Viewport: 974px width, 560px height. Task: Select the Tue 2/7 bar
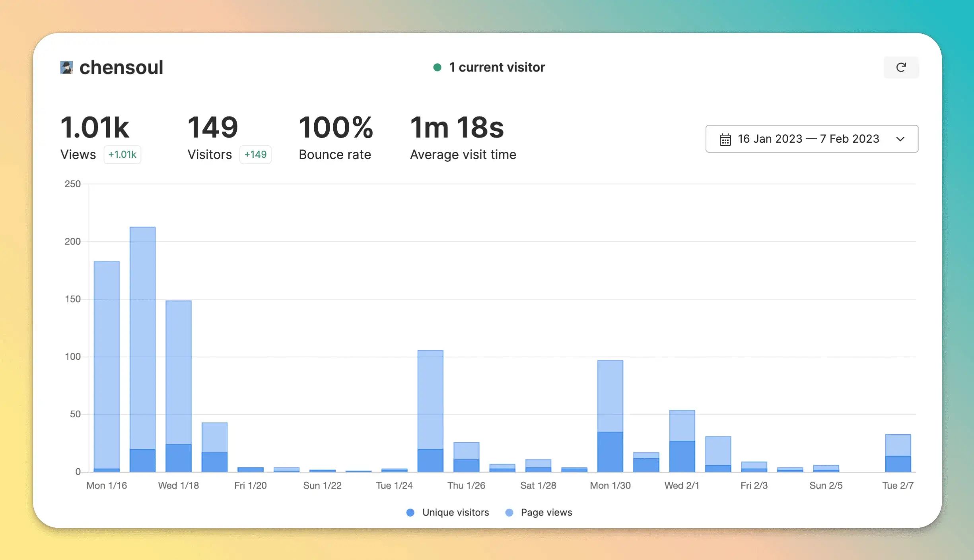[x=898, y=453]
